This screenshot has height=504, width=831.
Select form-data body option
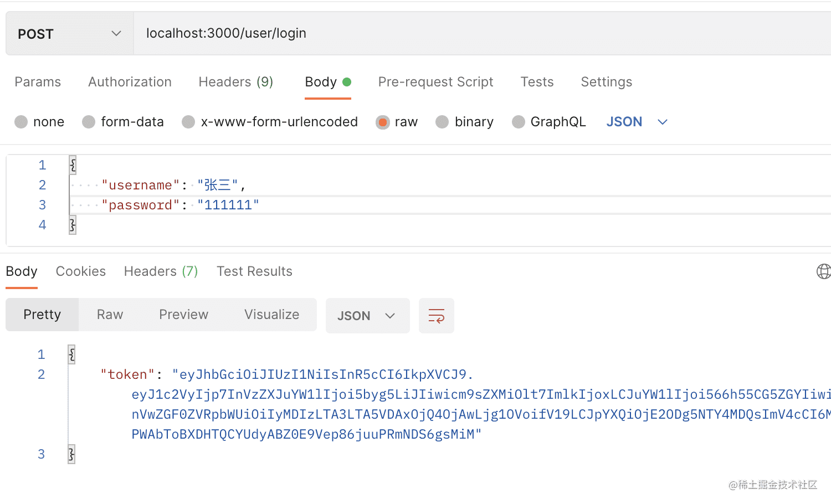(x=89, y=122)
